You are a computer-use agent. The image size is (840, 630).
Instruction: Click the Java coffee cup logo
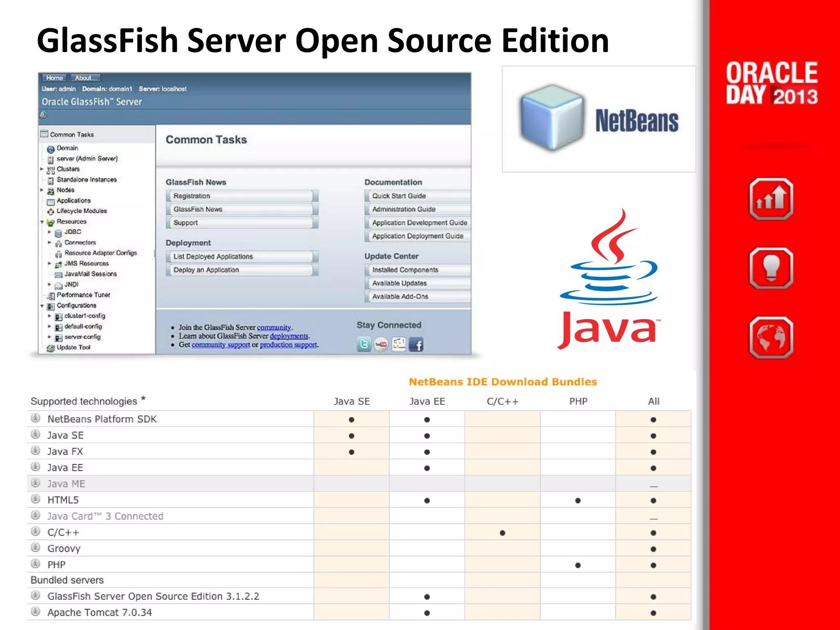[609, 279]
